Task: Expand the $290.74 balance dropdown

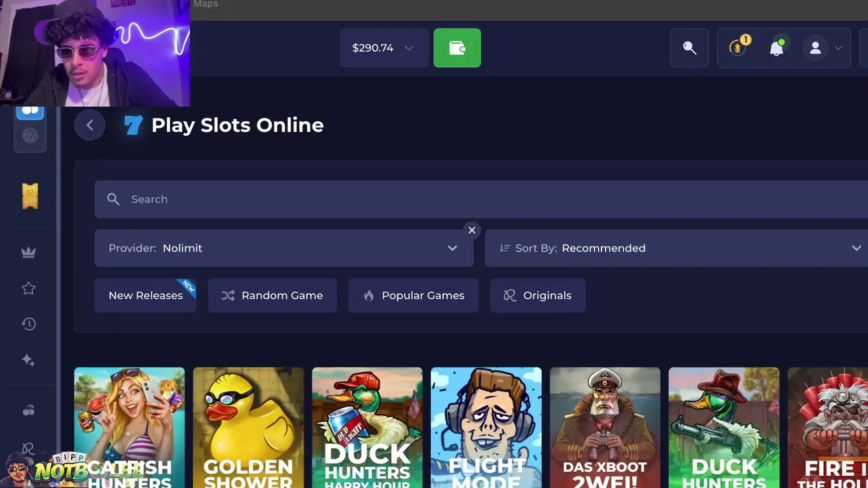Action: (384, 48)
